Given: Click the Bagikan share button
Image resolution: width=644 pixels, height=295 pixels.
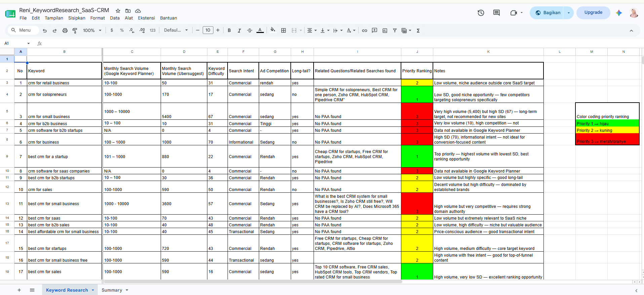Looking at the screenshot, I should pyautogui.click(x=548, y=13).
